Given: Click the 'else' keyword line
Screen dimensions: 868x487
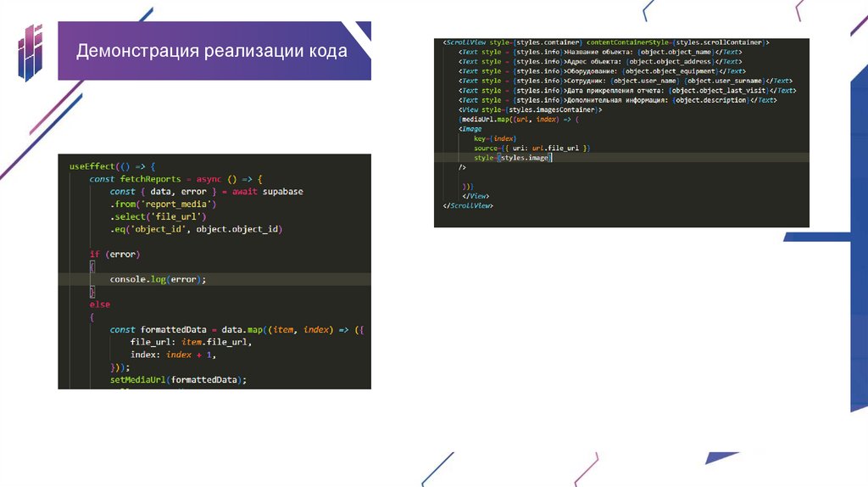Looking at the screenshot, I should (100, 305).
